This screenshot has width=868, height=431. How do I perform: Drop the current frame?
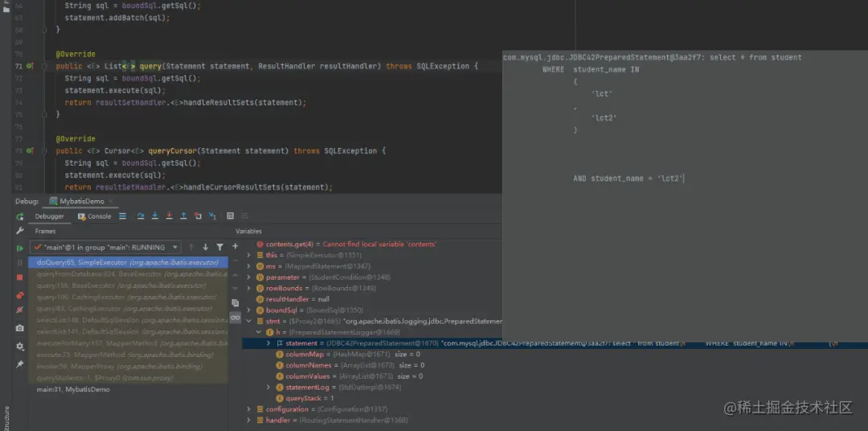pyautogui.click(x=199, y=216)
